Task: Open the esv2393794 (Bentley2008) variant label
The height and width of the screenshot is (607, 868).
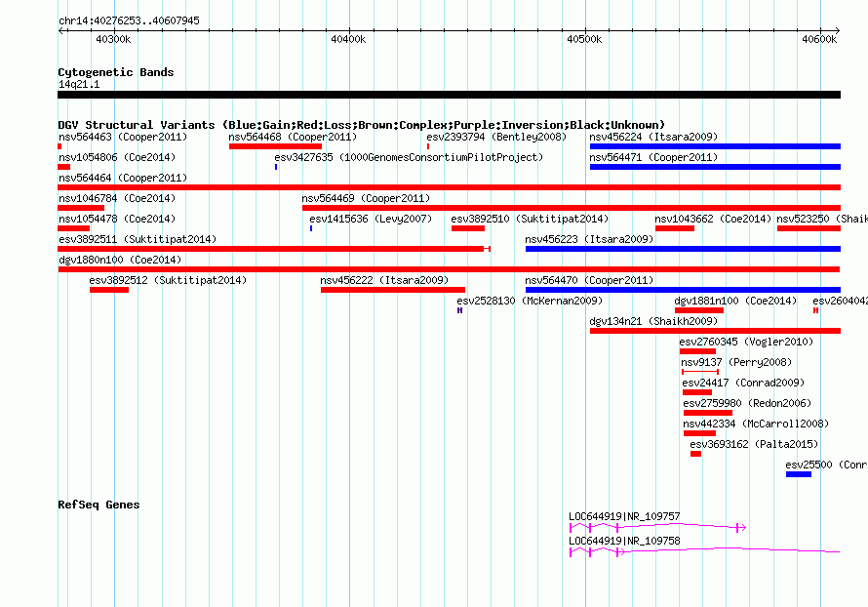Action: [x=496, y=137]
